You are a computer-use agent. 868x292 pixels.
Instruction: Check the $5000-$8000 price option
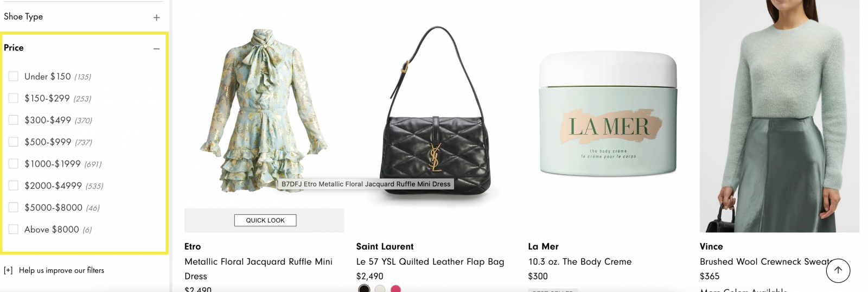pos(14,207)
